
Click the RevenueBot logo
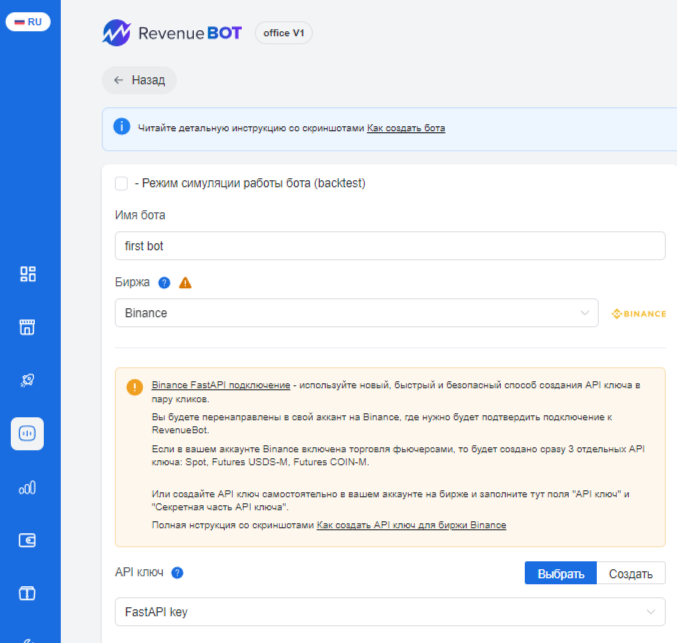[x=172, y=33]
